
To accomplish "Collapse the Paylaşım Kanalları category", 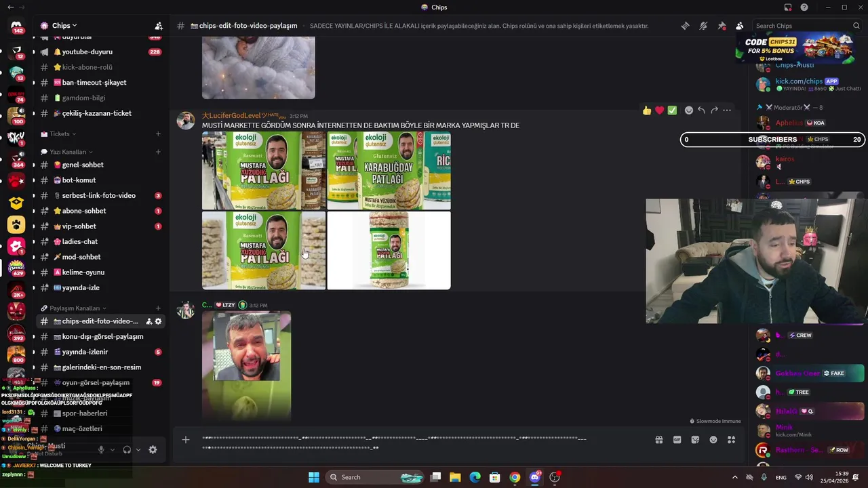I will tap(73, 308).
